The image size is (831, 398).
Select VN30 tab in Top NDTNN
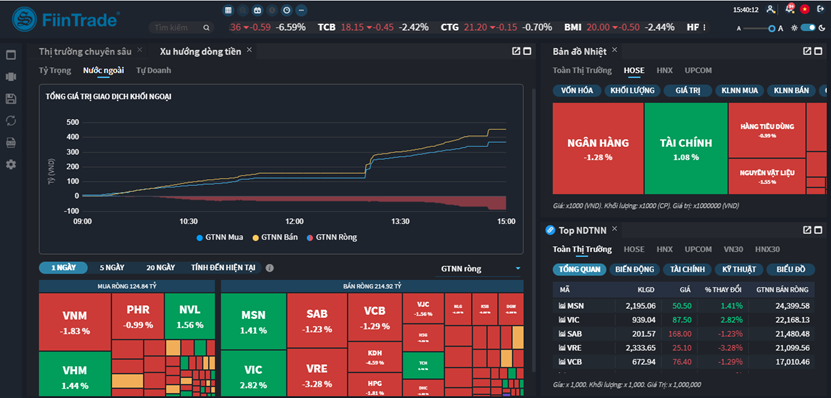[734, 249]
